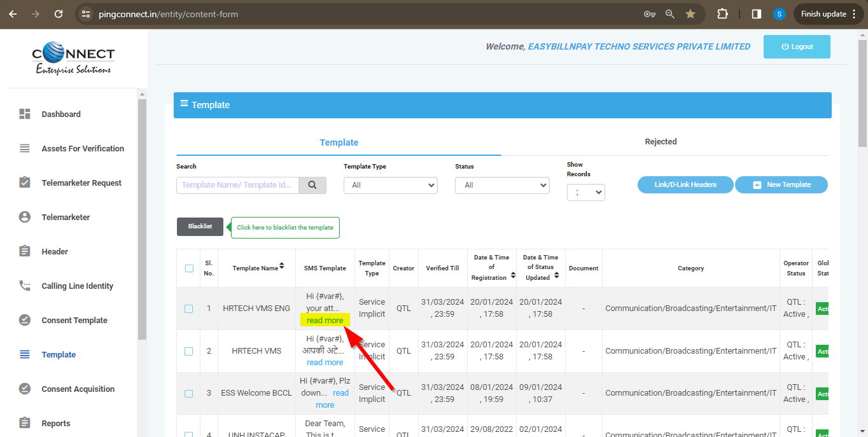Click the Calling Line Identity phone icon

pos(25,286)
